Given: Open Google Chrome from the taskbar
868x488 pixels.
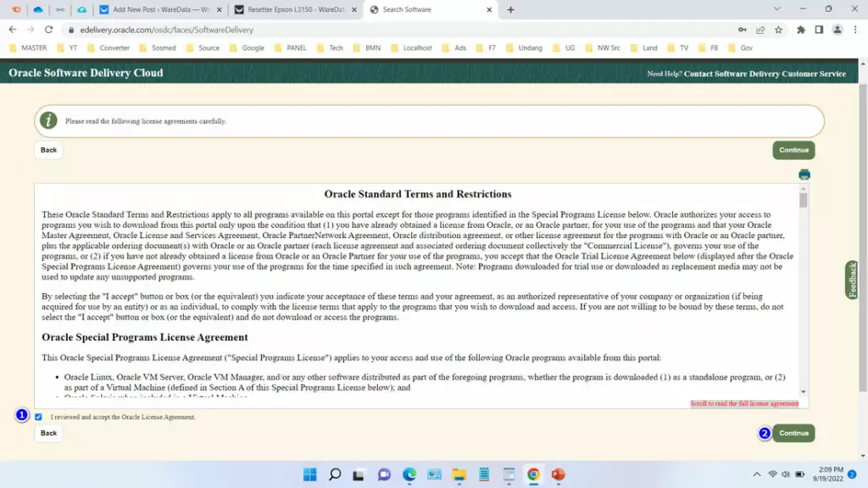Looking at the screenshot, I should tap(533, 474).
